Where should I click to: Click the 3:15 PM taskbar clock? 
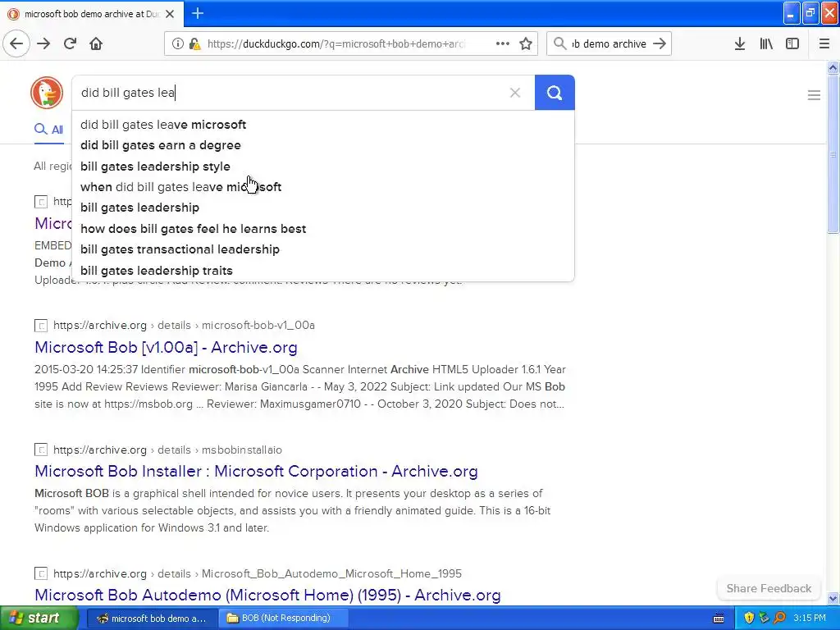810,618
